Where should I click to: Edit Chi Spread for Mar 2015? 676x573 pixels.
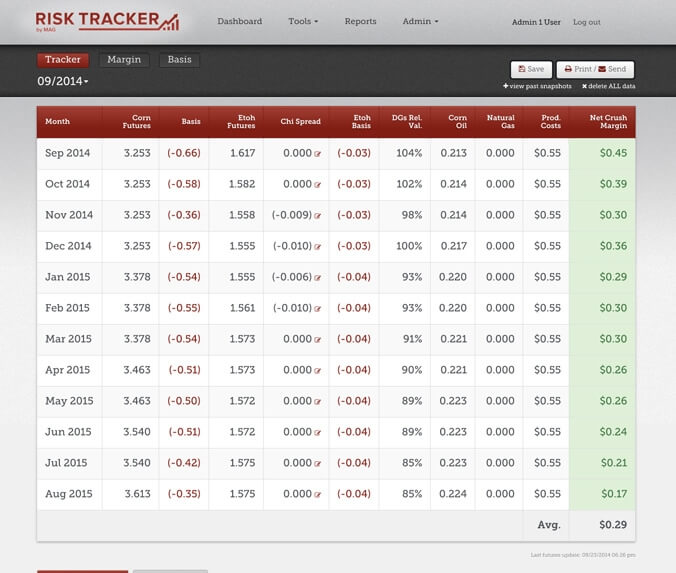click(317, 340)
